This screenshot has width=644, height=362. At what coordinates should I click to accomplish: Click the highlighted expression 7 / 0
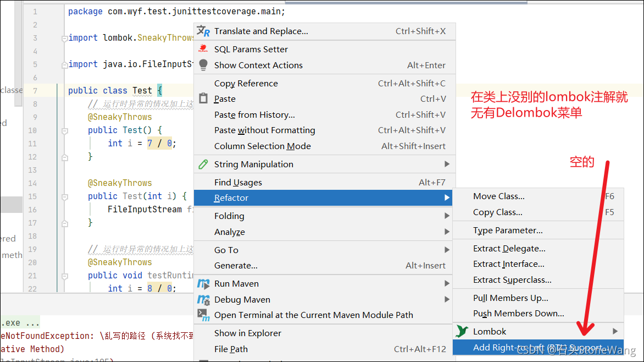pos(160,143)
